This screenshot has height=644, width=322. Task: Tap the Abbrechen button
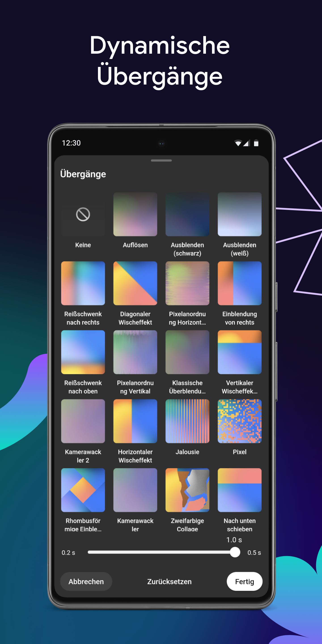(86, 581)
